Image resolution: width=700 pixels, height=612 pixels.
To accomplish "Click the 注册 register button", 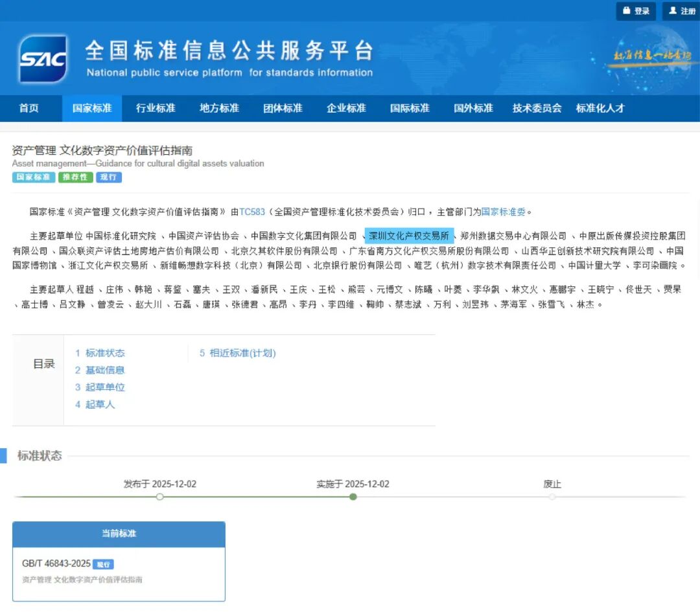I will [681, 11].
